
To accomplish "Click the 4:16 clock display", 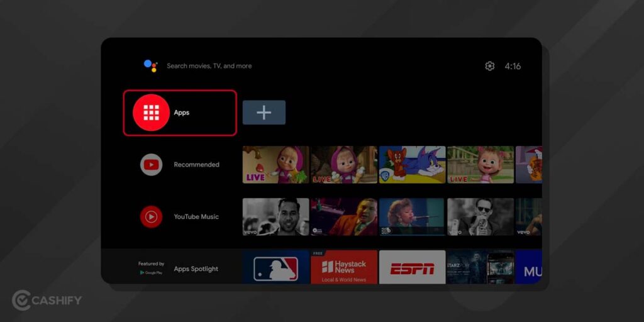I will point(513,66).
